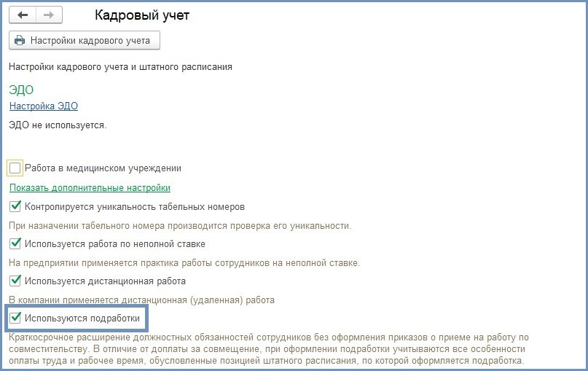Uncheck "Контролируется уникальность табельных номеров" checkbox
The height and width of the screenshot is (371, 588).
[x=15, y=207]
